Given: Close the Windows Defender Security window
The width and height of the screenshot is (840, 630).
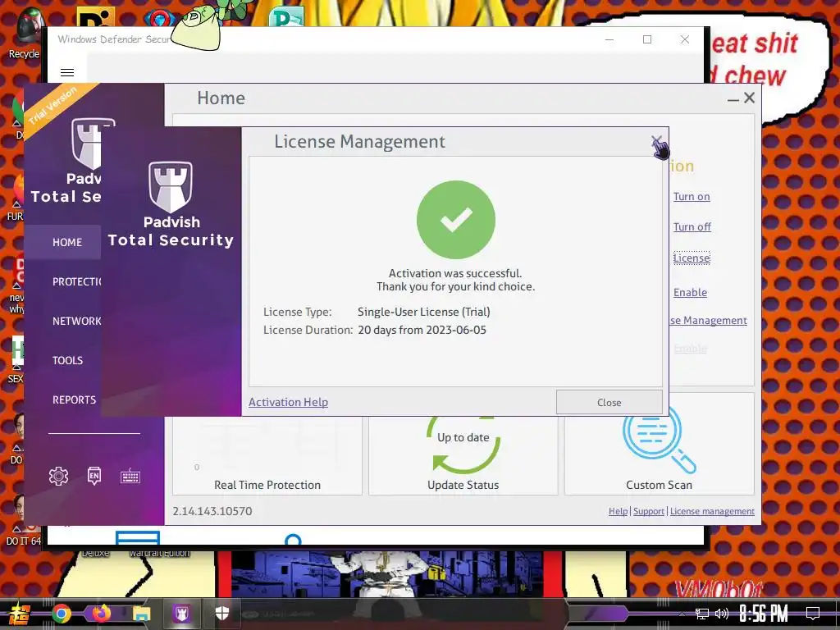Looking at the screenshot, I should tap(685, 39).
